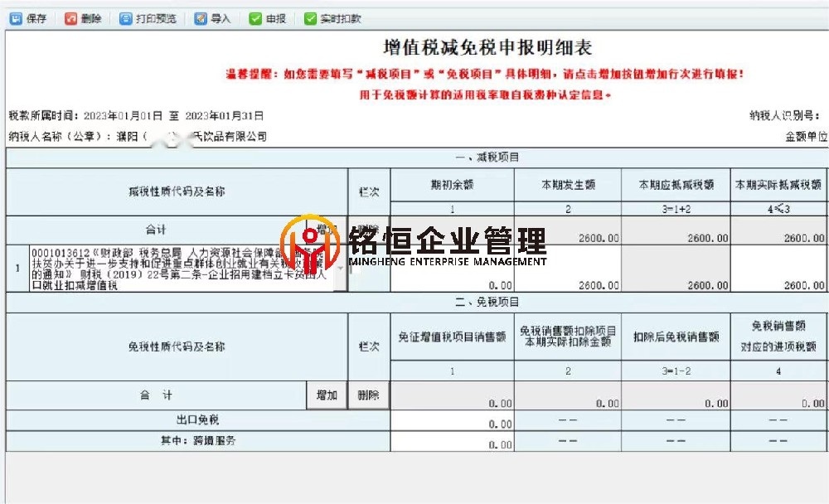Screen dimensions: 829x504
Task: Click the 扣除后免税销售额 column header
Action: pos(676,337)
